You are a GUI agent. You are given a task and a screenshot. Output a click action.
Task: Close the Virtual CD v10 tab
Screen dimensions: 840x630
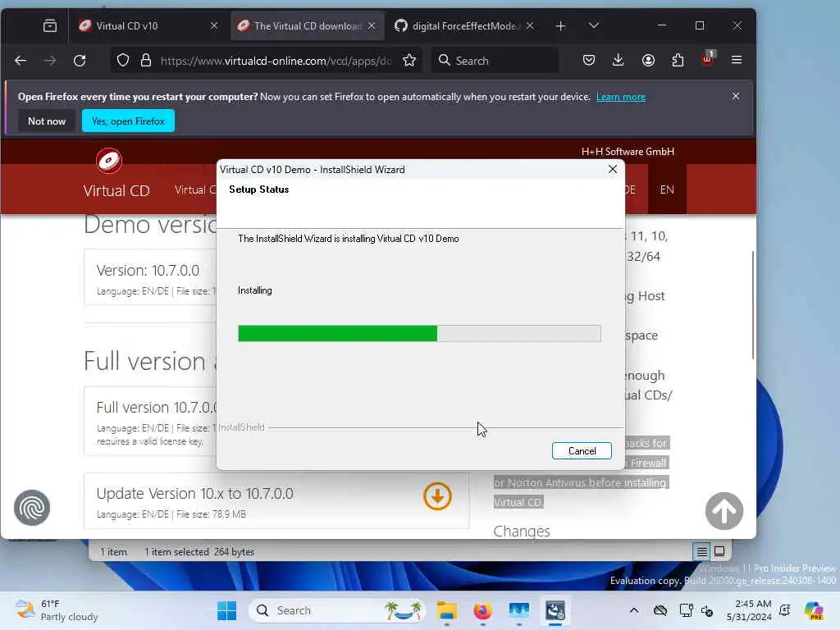point(214,25)
